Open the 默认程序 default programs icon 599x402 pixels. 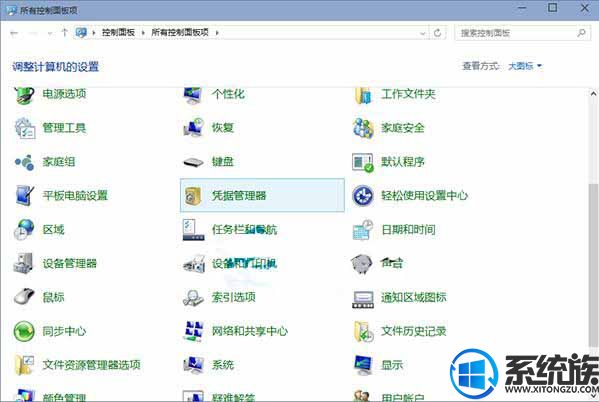coord(363,162)
